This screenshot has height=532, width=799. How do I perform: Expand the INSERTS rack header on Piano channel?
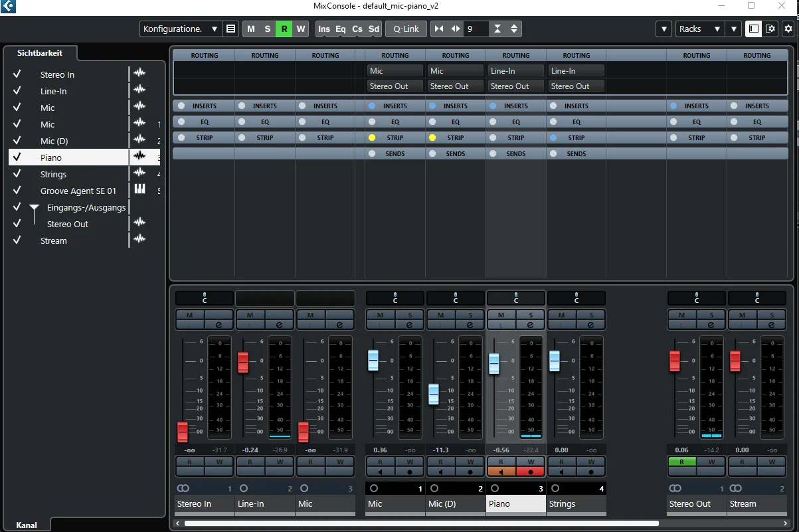pos(516,106)
